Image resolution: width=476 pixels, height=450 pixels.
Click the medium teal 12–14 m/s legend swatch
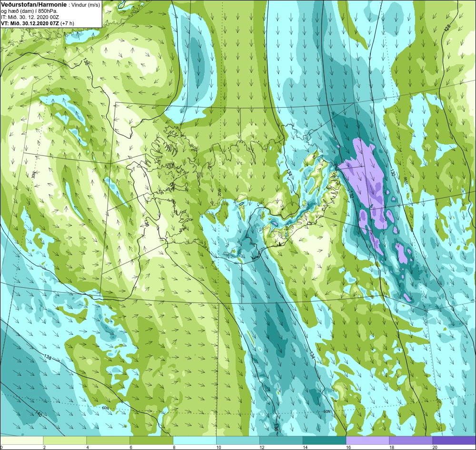[x=281, y=440]
